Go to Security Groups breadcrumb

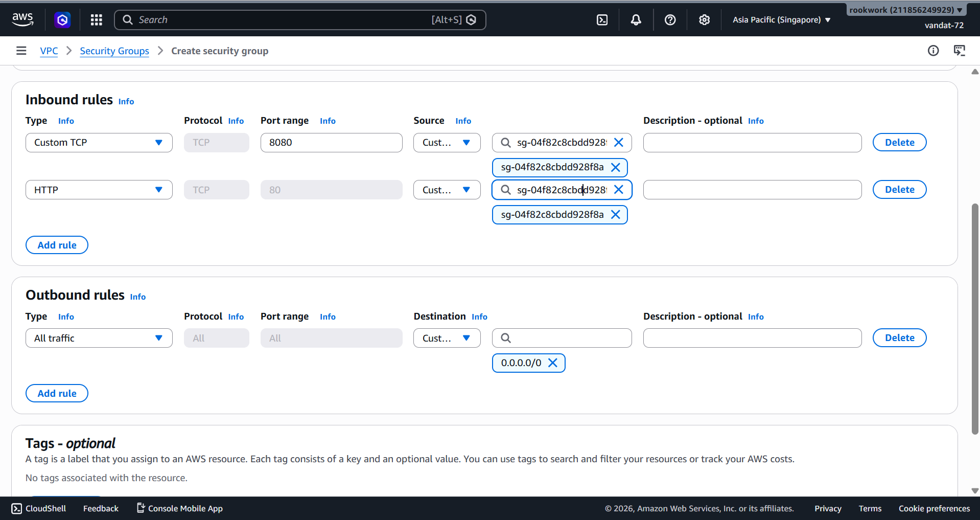coord(114,51)
